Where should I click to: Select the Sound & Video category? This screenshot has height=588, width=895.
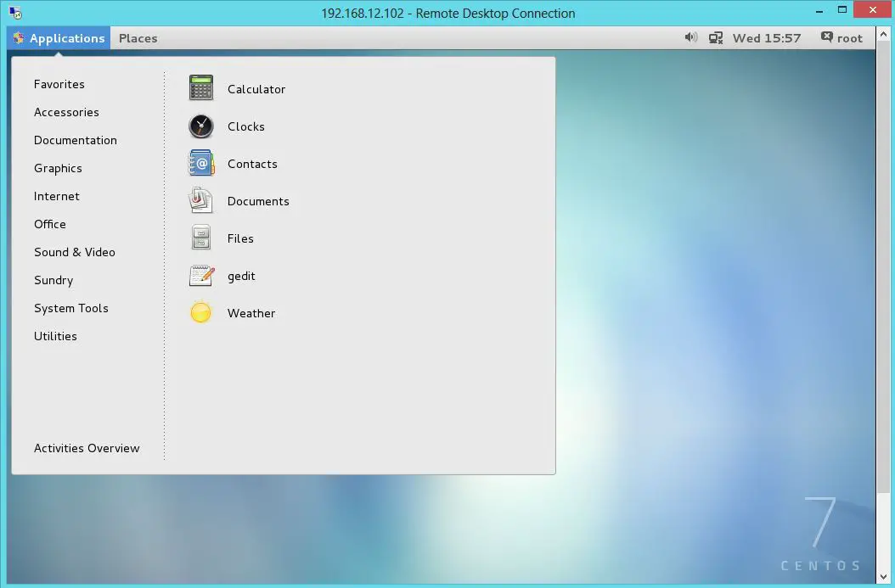[75, 252]
